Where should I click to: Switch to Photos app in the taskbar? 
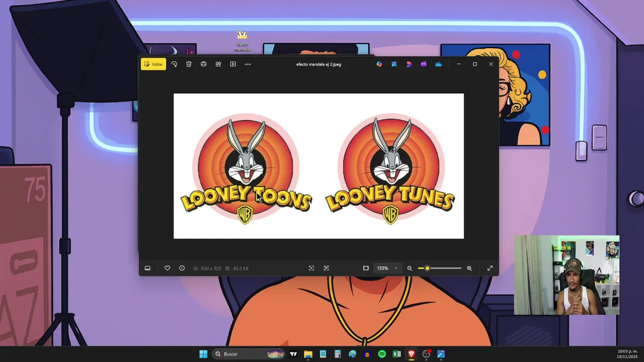[x=441, y=354]
